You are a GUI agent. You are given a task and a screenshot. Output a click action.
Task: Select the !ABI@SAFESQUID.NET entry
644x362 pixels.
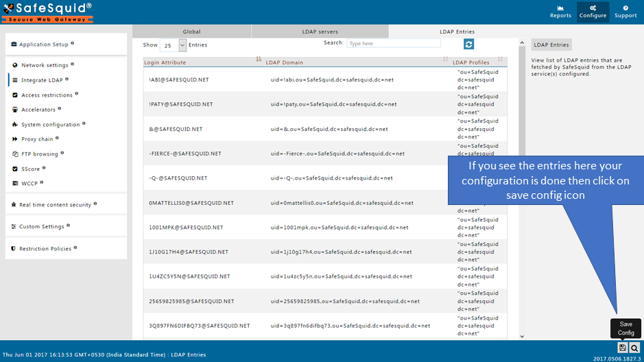(179, 80)
